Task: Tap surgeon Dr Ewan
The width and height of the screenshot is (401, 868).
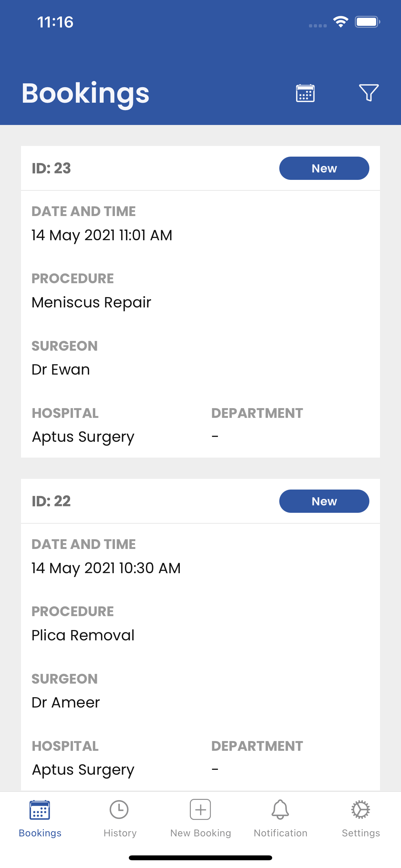Action: tap(61, 370)
